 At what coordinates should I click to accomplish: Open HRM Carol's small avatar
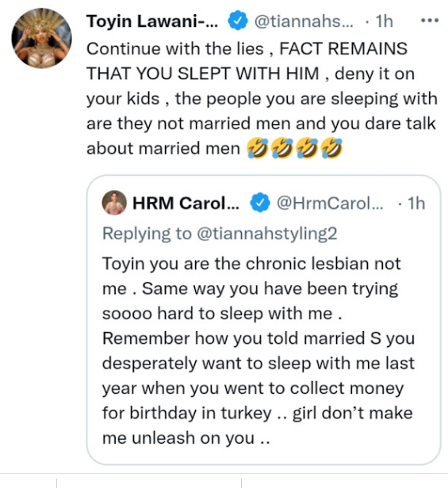(114, 203)
